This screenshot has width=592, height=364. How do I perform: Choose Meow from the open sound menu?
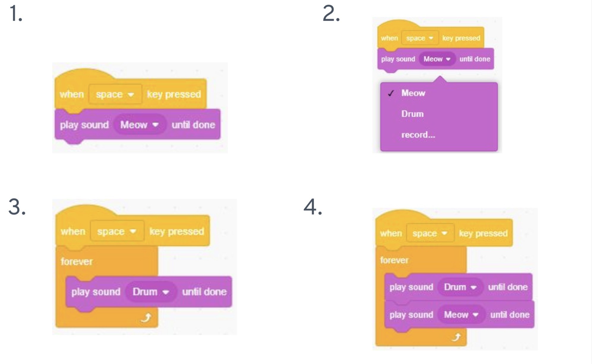pos(413,93)
